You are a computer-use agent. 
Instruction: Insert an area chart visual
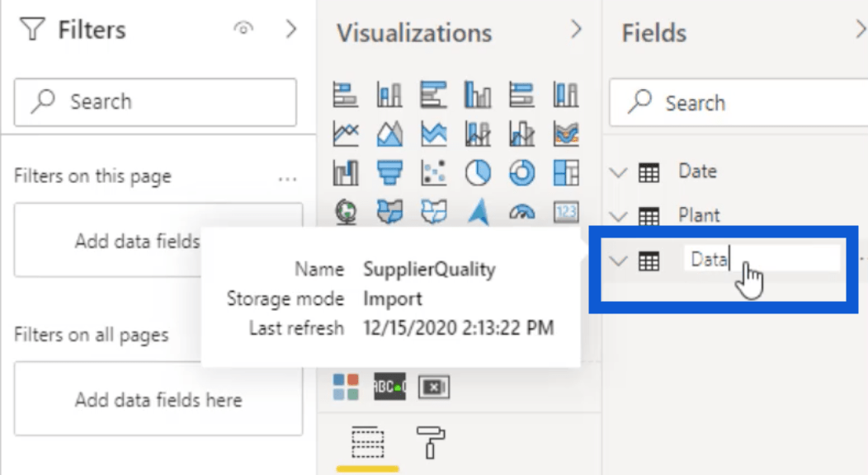[389, 134]
